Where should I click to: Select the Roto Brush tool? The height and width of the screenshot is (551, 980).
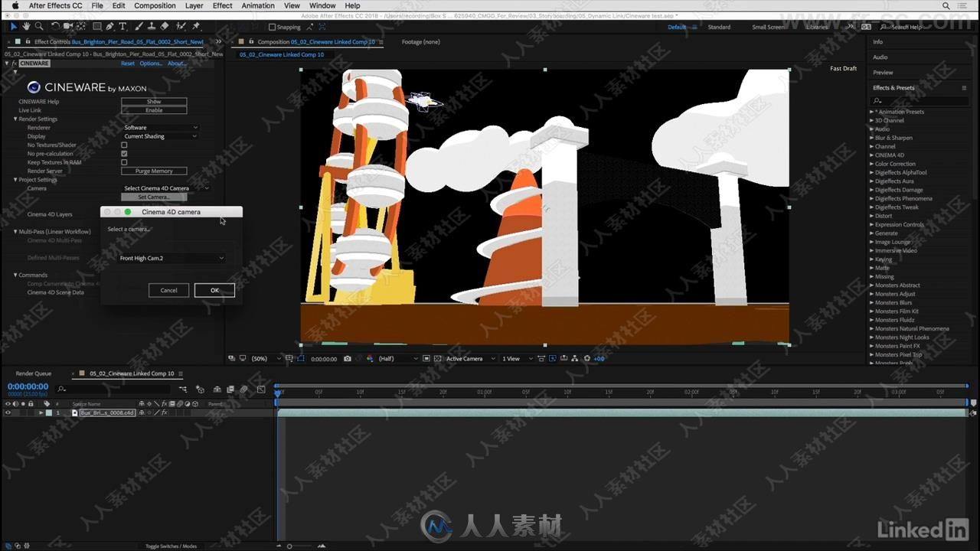click(x=181, y=26)
